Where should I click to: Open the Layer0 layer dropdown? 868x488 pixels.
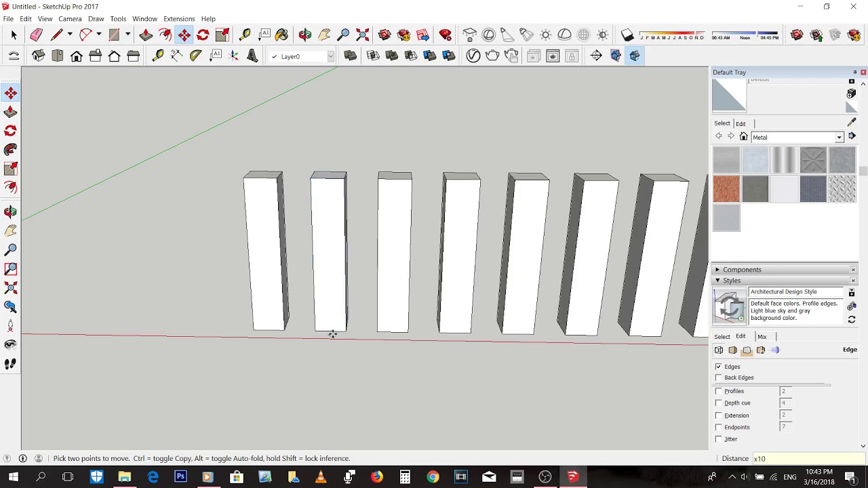pyautogui.click(x=330, y=57)
